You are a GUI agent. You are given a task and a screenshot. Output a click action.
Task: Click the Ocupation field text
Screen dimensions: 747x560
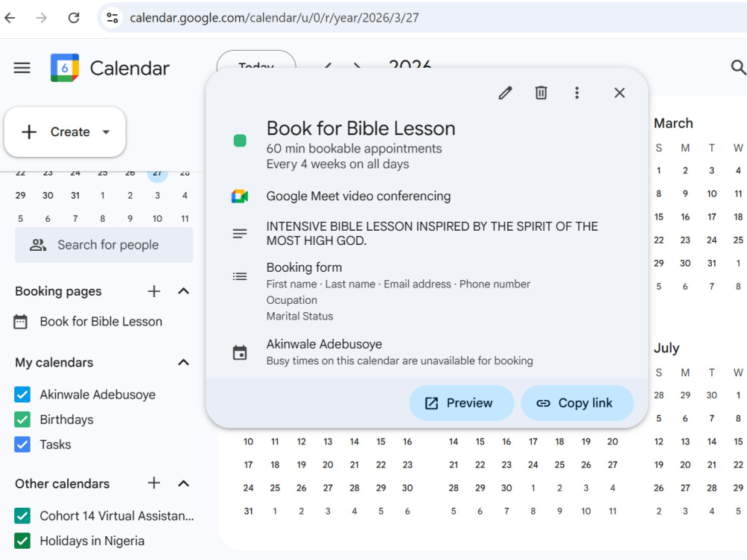[x=291, y=300]
